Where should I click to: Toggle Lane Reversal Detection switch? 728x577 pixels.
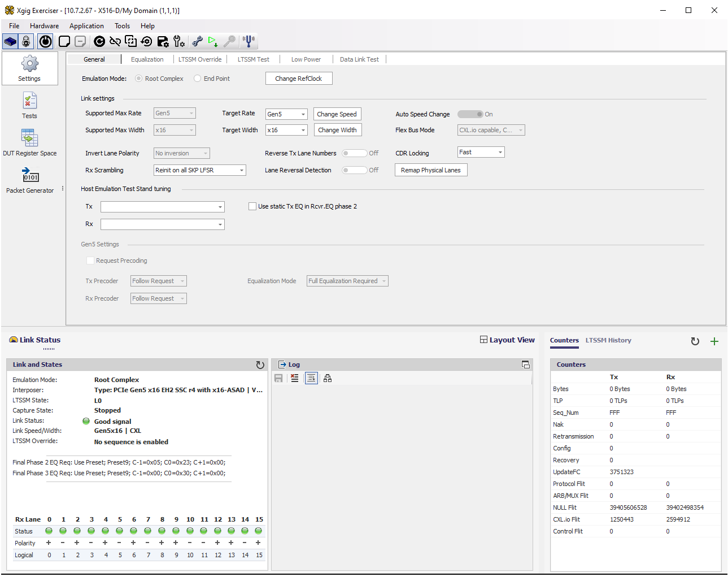[x=354, y=170]
